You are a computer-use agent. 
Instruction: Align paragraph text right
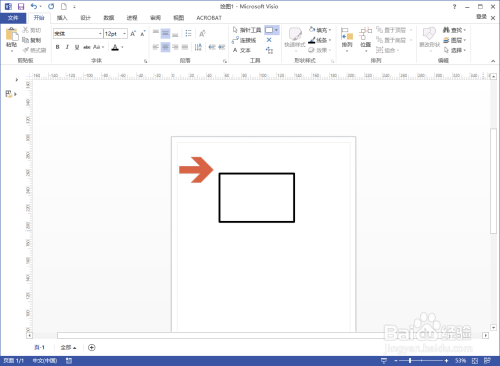[x=175, y=47]
